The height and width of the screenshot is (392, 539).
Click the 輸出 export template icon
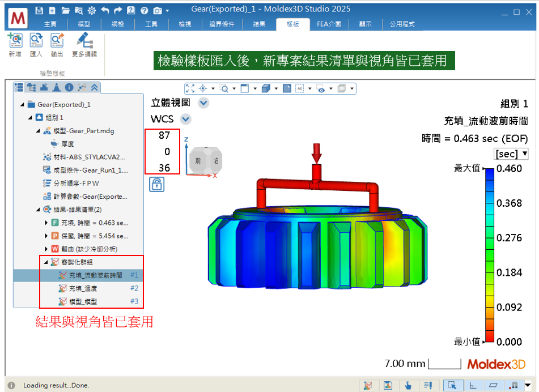coord(57,41)
